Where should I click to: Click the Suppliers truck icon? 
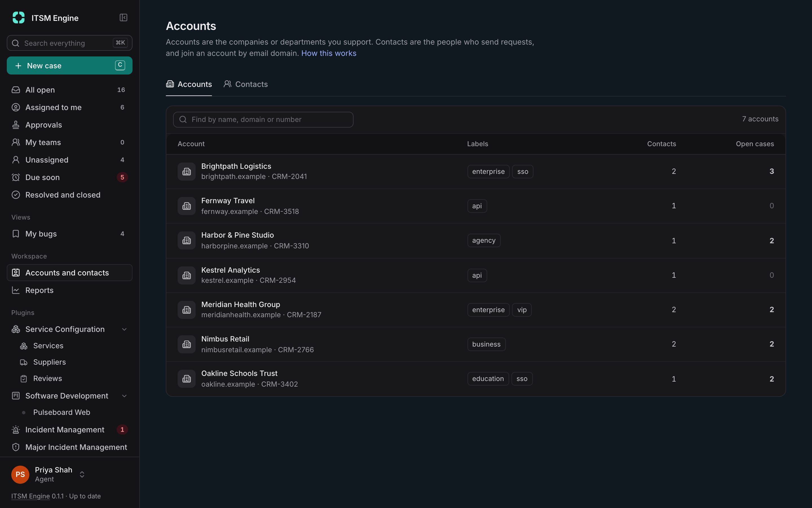coord(23,362)
